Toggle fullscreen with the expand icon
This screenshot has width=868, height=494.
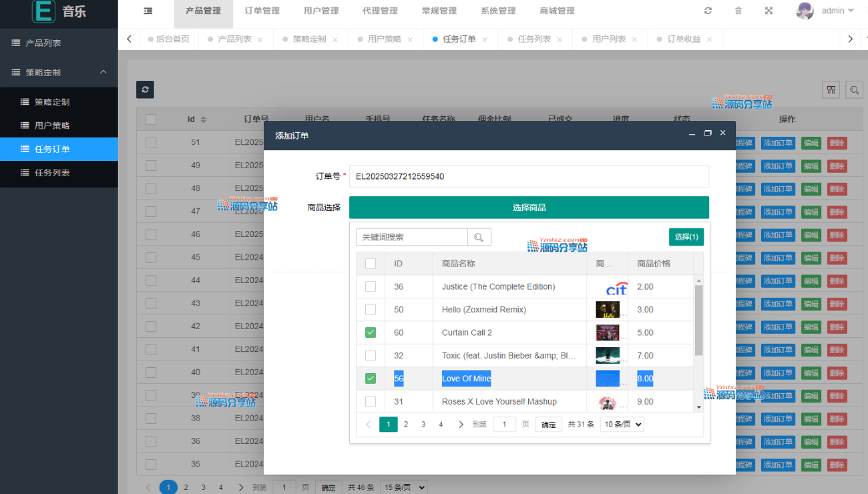click(x=769, y=11)
